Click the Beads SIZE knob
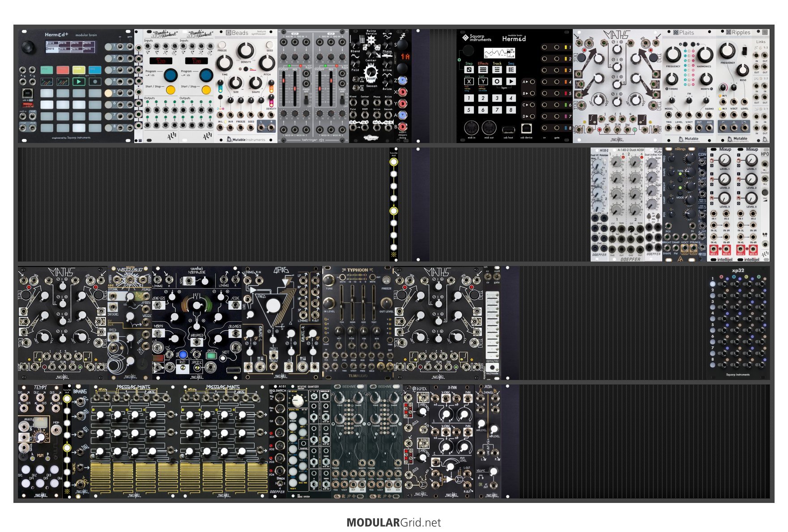The height and width of the screenshot is (532, 788). (236, 82)
